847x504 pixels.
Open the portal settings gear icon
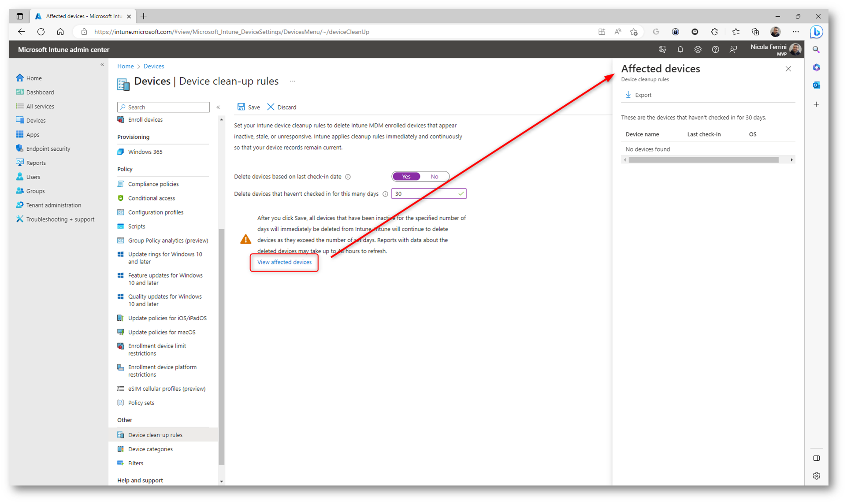point(698,50)
